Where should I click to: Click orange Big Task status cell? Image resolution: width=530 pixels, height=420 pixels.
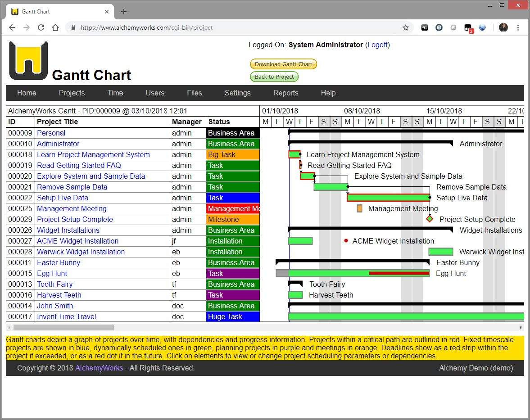coord(232,155)
